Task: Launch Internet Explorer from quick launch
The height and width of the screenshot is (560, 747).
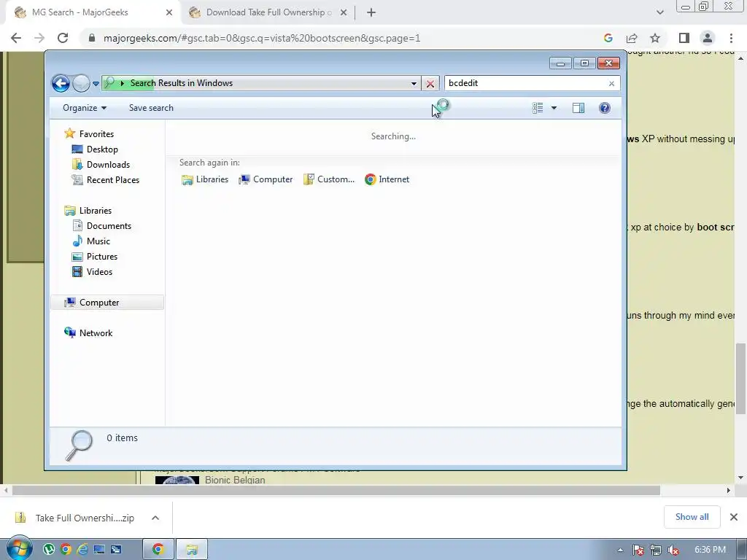Action: click(82, 550)
